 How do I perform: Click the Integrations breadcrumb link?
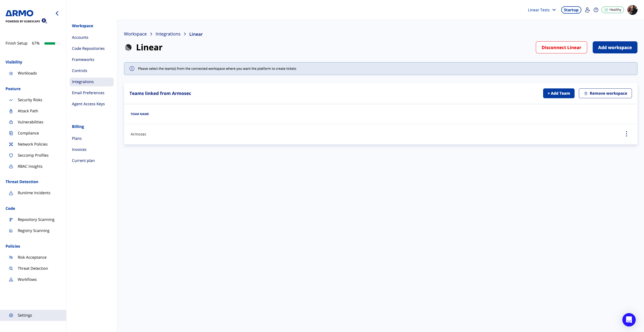click(168, 34)
